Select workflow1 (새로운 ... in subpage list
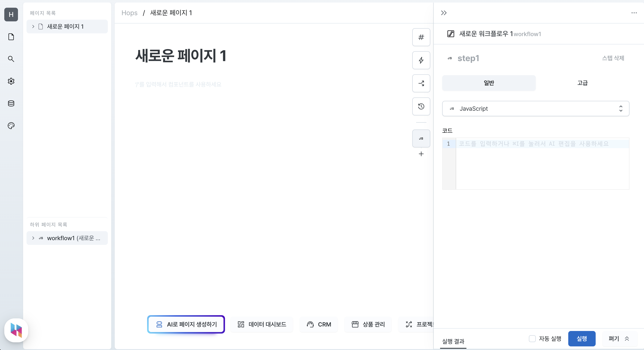This screenshot has width=644, height=350. tap(67, 238)
